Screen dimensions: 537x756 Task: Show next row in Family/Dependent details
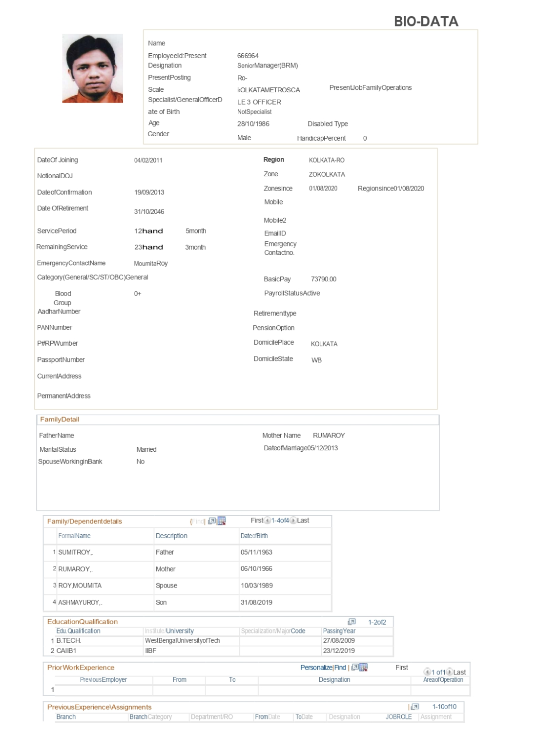click(x=293, y=521)
